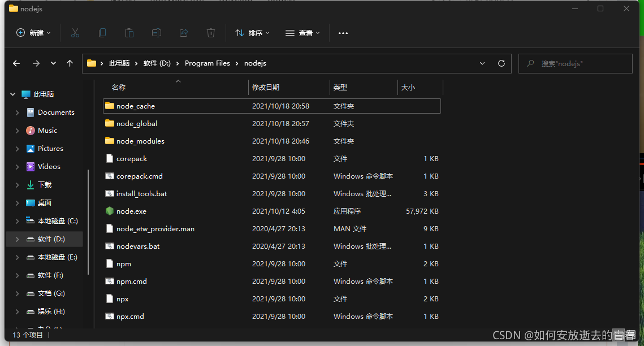Image resolution: width=644 pixels, height=346 pixels.
Task: Click the Music icon in sidebar
Action: 31,131
